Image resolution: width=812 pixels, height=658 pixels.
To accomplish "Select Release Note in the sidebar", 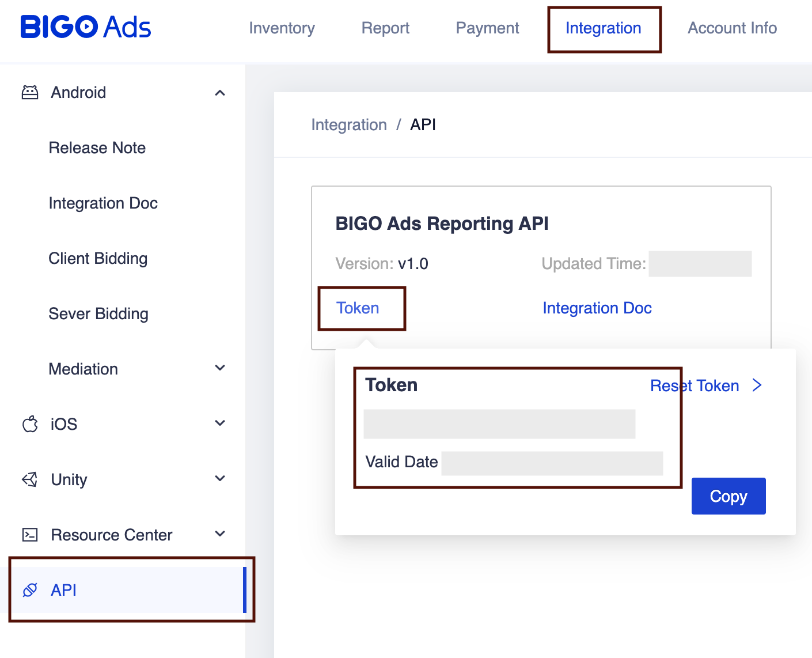I will click(x=97, y=148).
